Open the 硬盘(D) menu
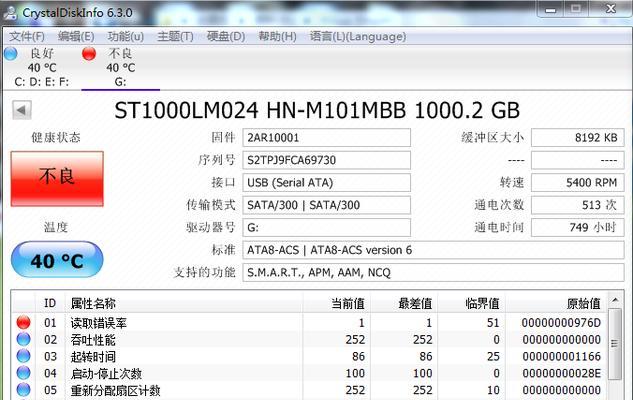Image resolution: width=633 pixels, height=400 pixels. tap(226, 37)
